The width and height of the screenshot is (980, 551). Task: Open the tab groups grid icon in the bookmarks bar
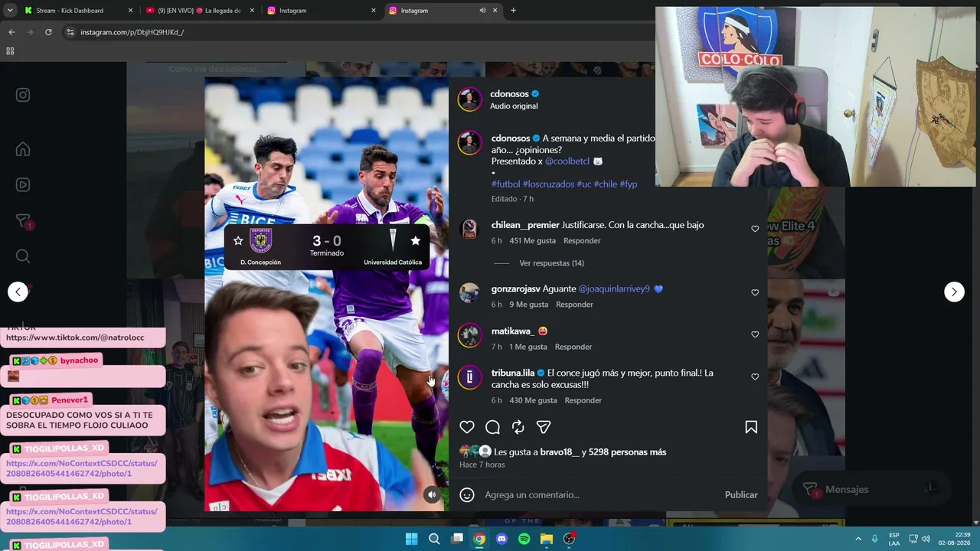click(x=10, y=51)
